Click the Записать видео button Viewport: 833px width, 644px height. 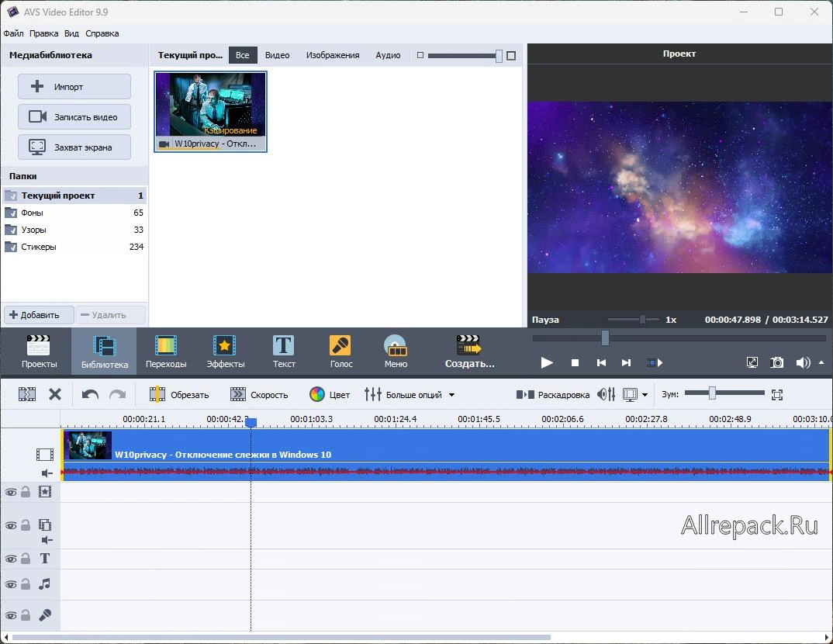tap(74, 117)
